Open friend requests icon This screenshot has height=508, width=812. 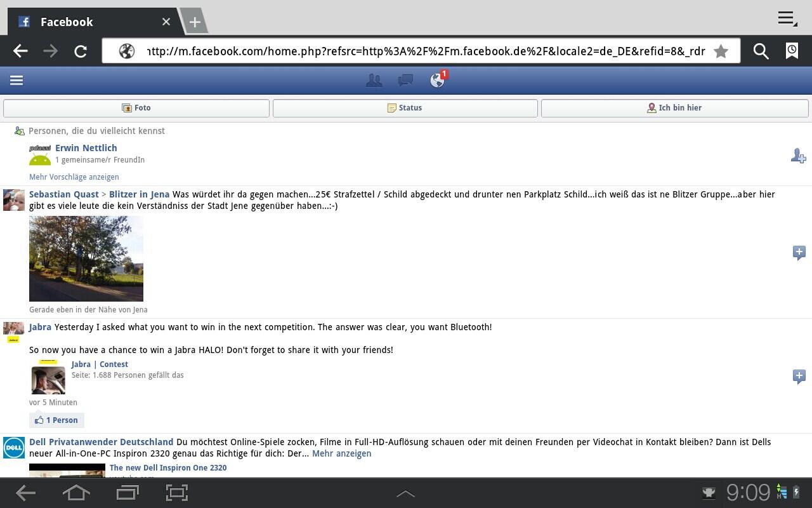(x=374, y=80)
